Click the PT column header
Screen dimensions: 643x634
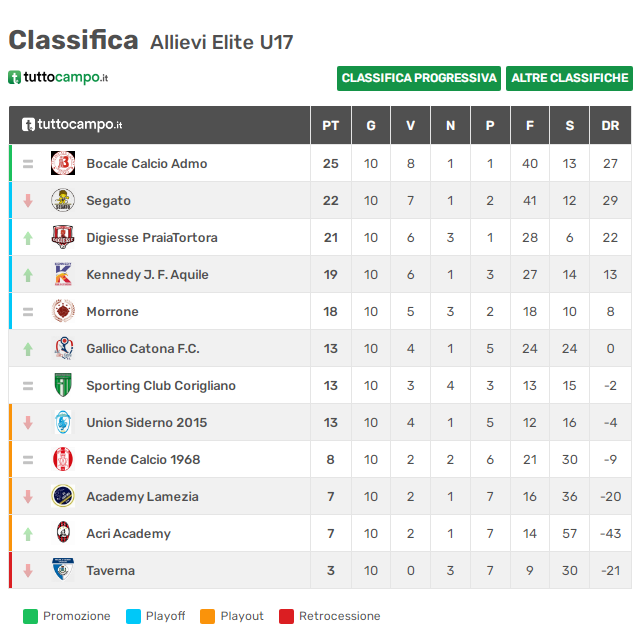tap(331, 125)
